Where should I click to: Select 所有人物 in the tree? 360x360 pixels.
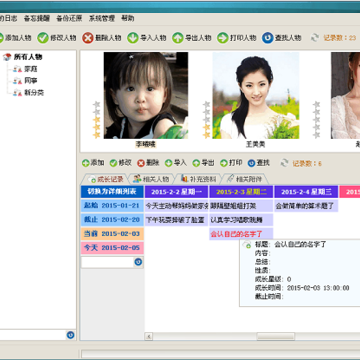coord(23,57)
